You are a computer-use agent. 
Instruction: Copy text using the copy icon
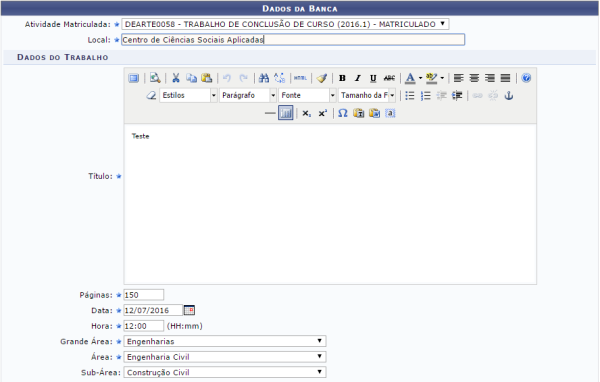click(x=191, y=78)
